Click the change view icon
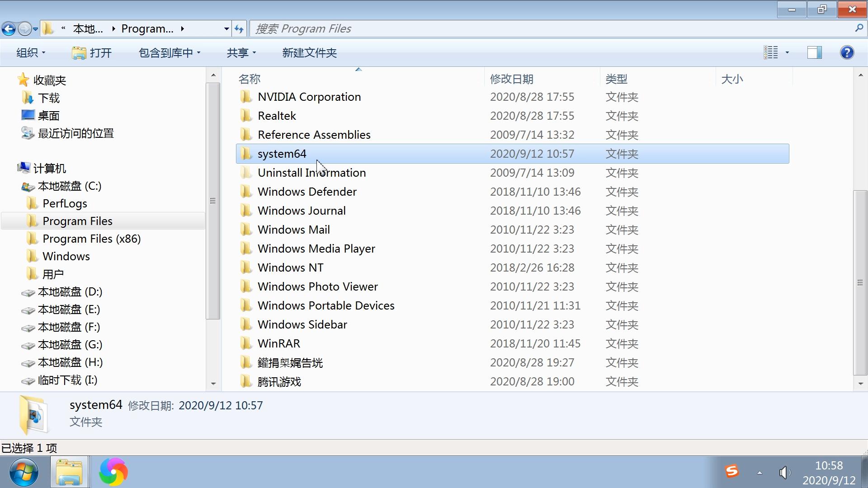This screenshot has width=868, height=488. [771, 53]
